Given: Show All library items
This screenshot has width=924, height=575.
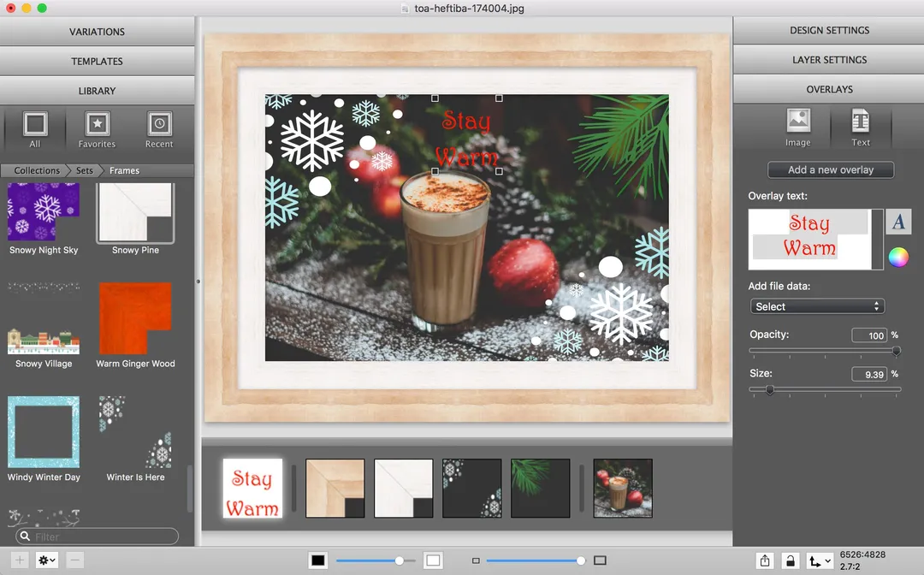Looking at the screenshot, I should [x=35, y=129].
